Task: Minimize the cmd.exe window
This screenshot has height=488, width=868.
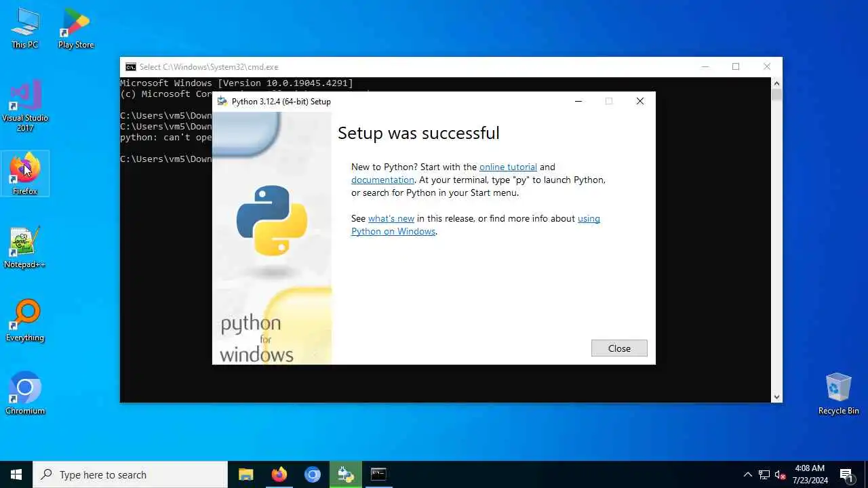Action: [705, 66]
